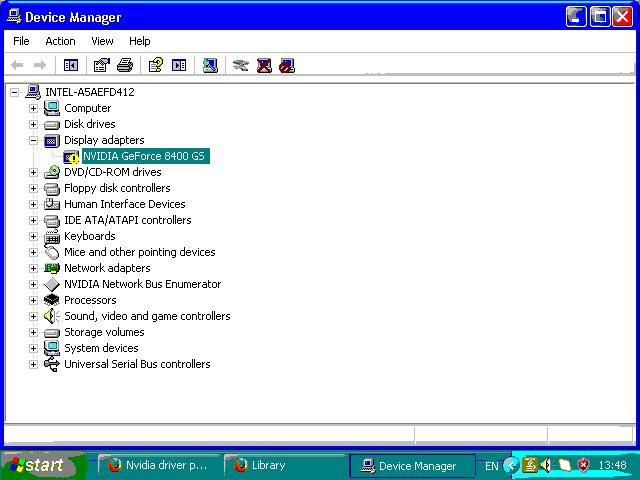Click the Disable device toolbar icon

point(287,66)
